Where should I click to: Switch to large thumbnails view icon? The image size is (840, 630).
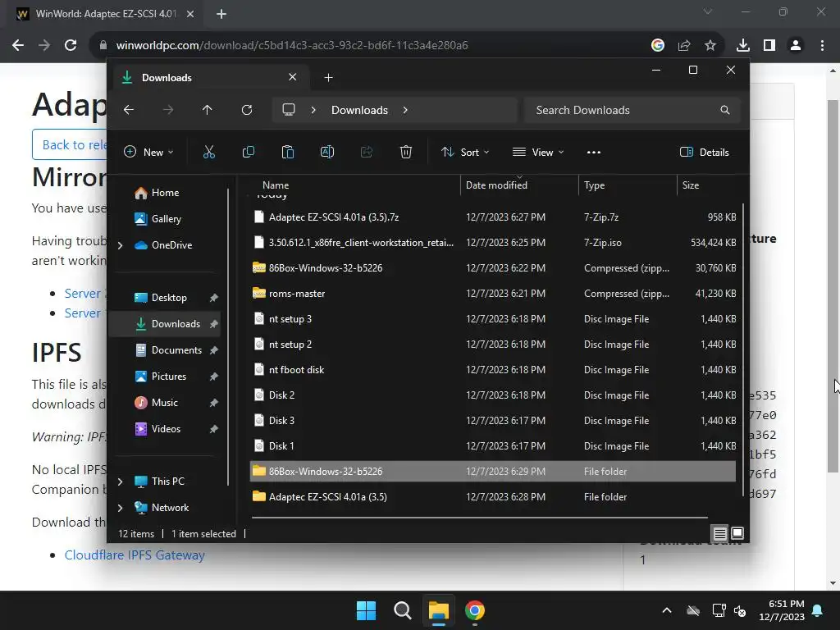coord(737,533)
